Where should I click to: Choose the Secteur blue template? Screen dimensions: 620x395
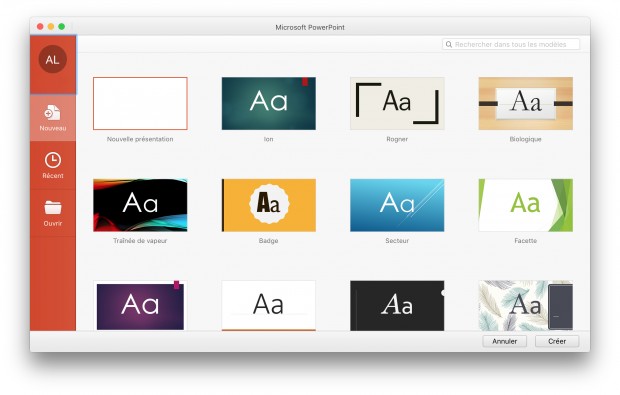pos(397,205)
